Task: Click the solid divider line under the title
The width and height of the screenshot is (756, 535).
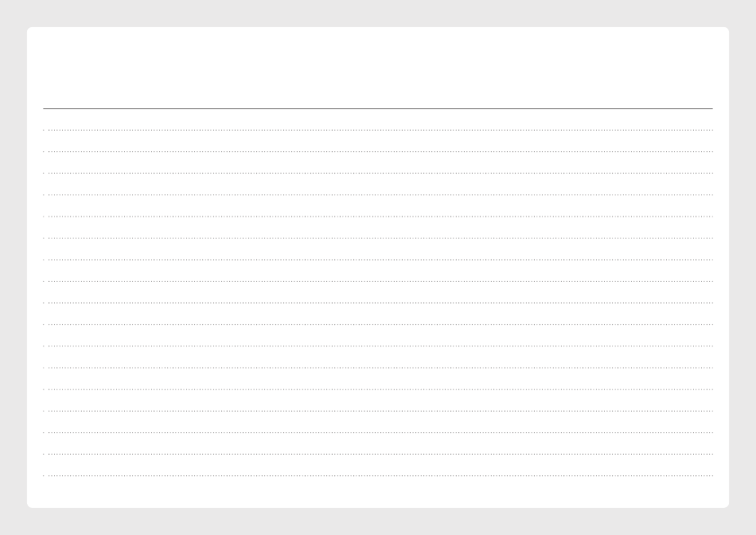Action: click(378, 108)
